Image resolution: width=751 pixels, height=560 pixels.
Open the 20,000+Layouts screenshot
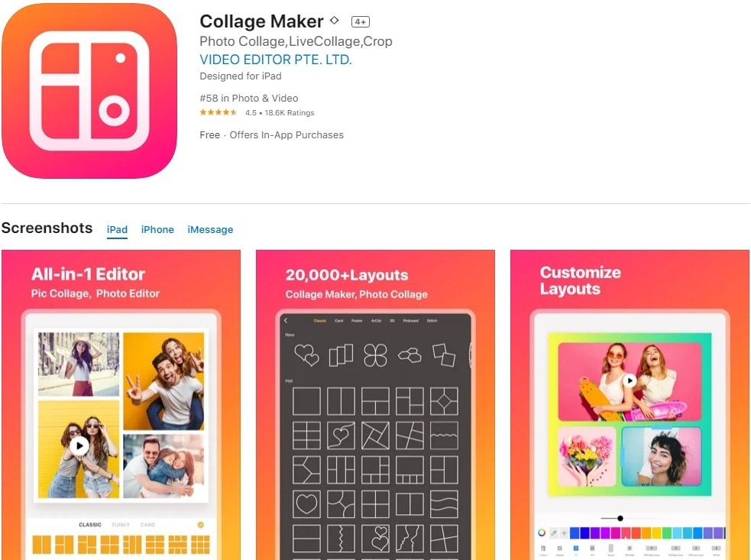click(376, 405)
